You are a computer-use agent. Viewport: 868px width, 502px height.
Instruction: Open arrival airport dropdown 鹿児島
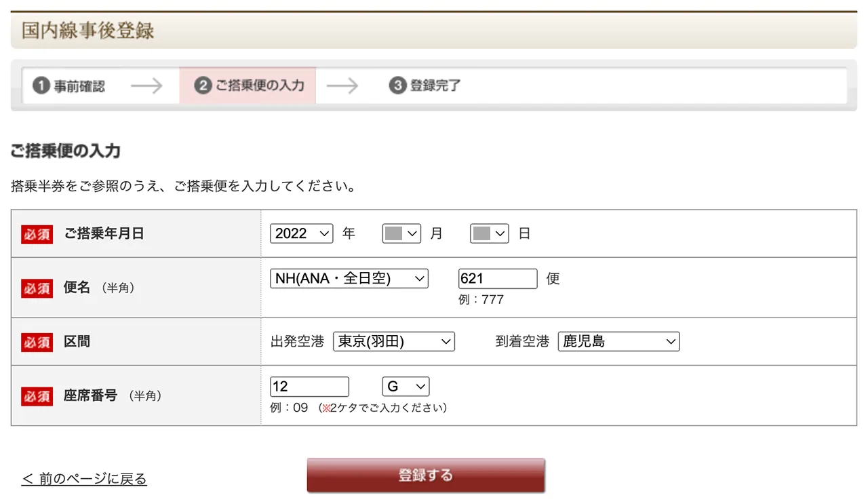(618, 342)
